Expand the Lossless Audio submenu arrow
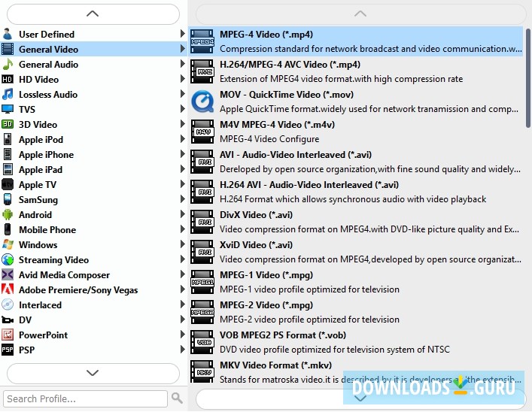 182,93
